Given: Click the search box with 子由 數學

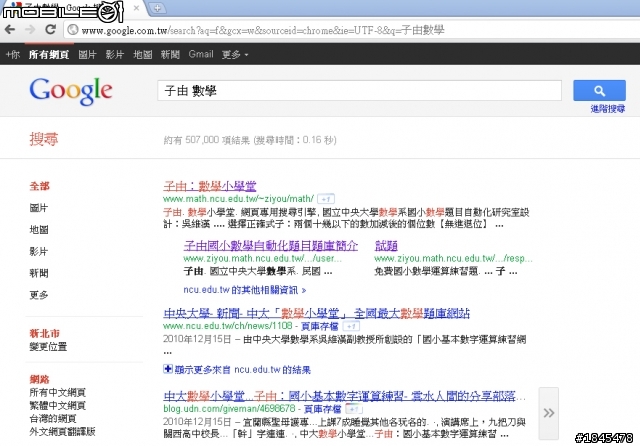Looking at the screenshot, I should click(x=359, y=91).
